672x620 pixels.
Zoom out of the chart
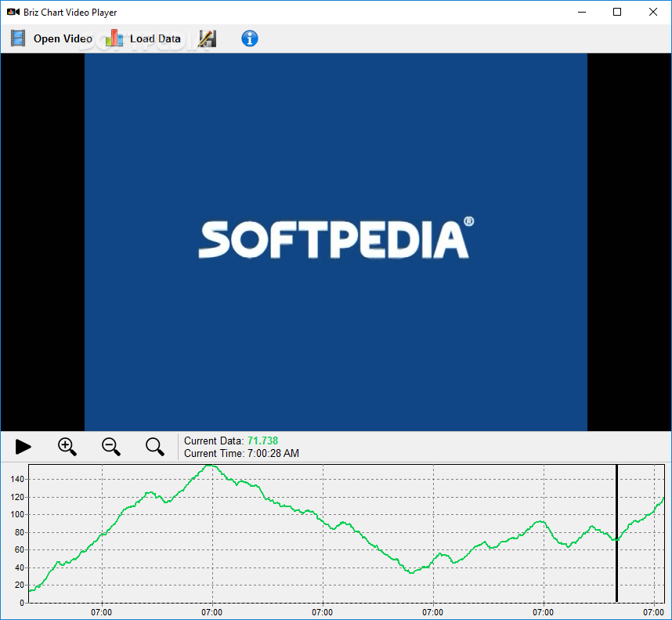(x=111, y=447)
